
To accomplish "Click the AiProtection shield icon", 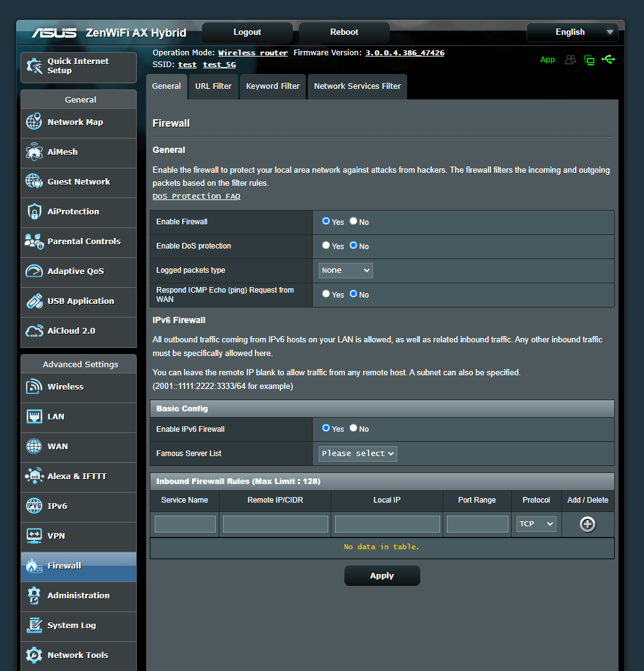I will click(34, 211).
